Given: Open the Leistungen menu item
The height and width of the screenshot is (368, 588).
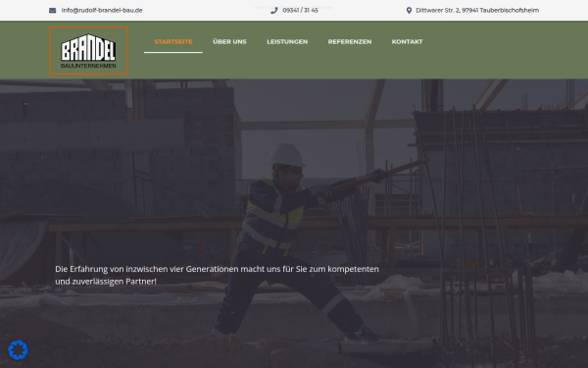Looking at the screenshot, I should (287, 41).
